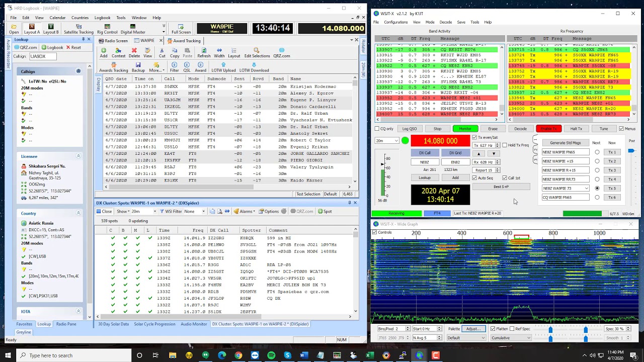Collapse the Licensee section
This screenshot has width=644, height=362.
pyautogui.click(x=78, y=156)
